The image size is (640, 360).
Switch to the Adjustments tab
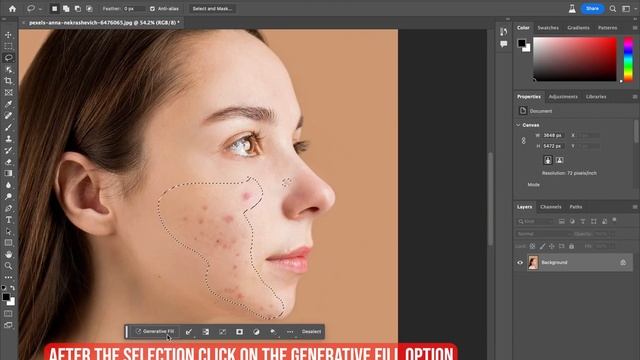(x=563, y=97)
